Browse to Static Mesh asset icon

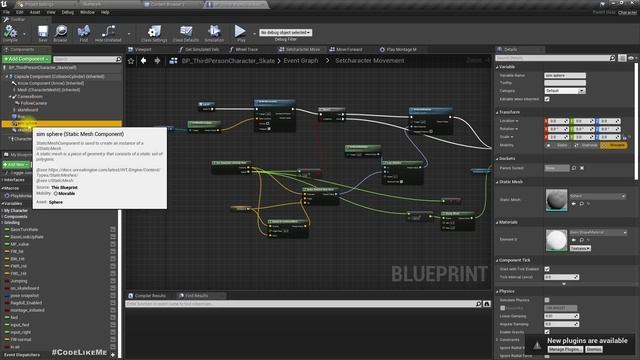click(x=581, y=203)
